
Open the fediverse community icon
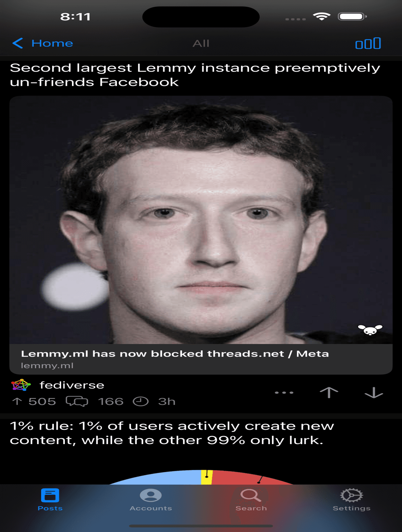21,385
